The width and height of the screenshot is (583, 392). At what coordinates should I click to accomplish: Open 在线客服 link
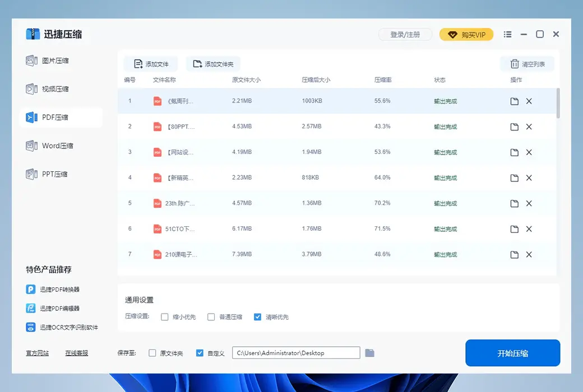pyautogui.click(x=77, y=353)
